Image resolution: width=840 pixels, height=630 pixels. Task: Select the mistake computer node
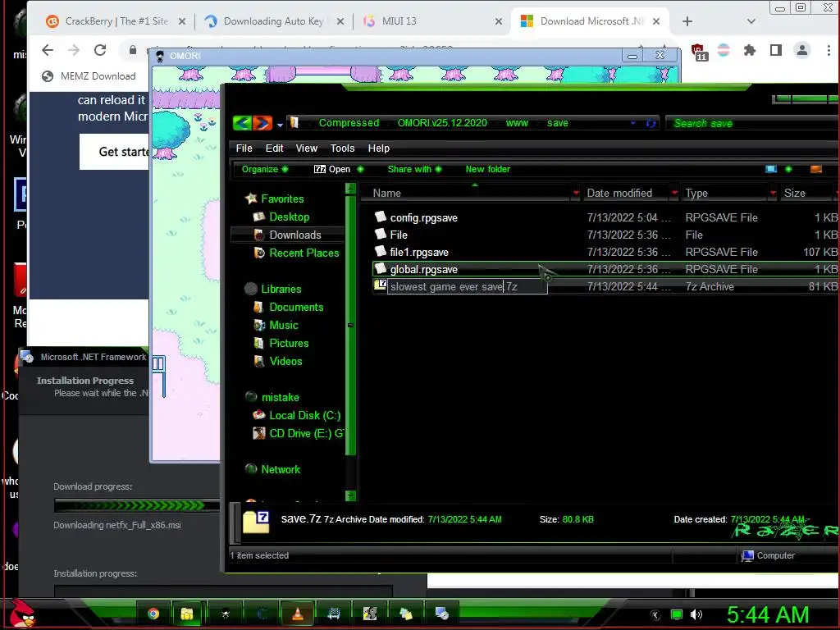[x=281, y=398]
